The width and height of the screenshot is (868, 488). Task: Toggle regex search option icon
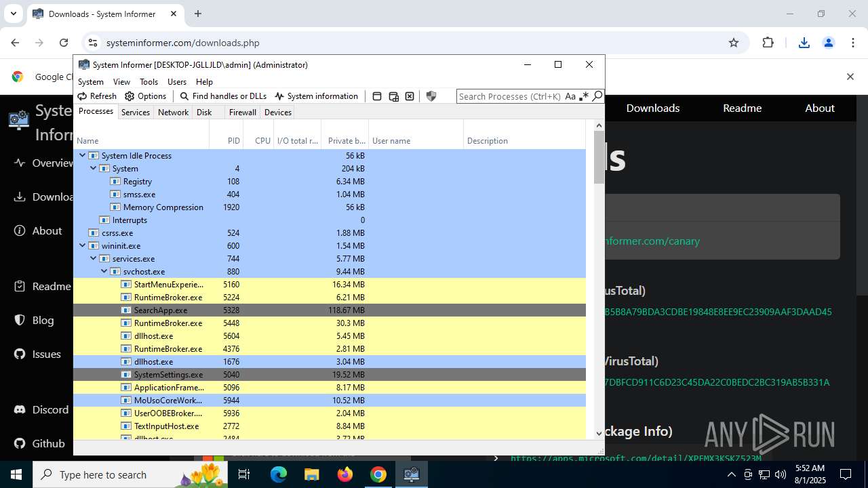pyautogui.click(x=584, y=96)
